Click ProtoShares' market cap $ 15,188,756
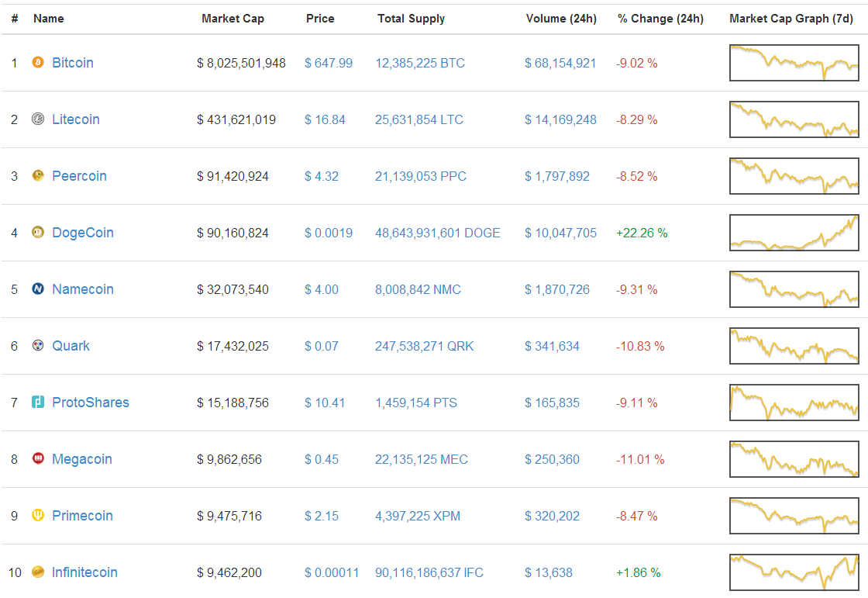868x598 pixels. [232, 403]
